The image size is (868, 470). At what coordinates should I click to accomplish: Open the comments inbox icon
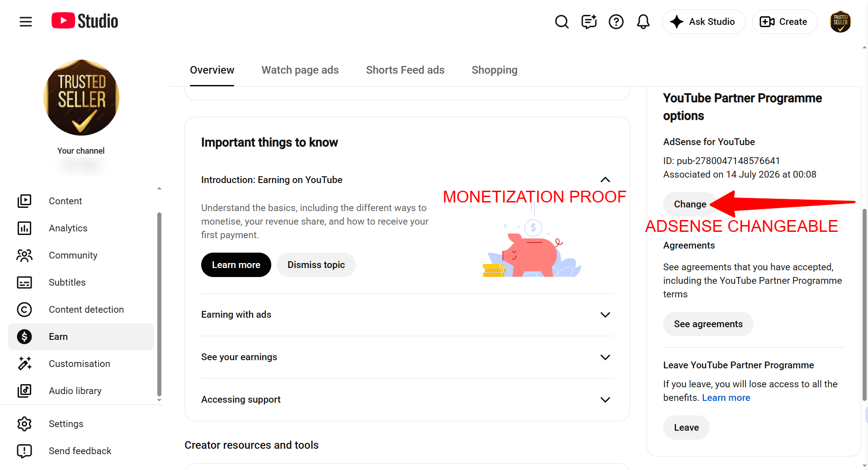pos(589,22)
